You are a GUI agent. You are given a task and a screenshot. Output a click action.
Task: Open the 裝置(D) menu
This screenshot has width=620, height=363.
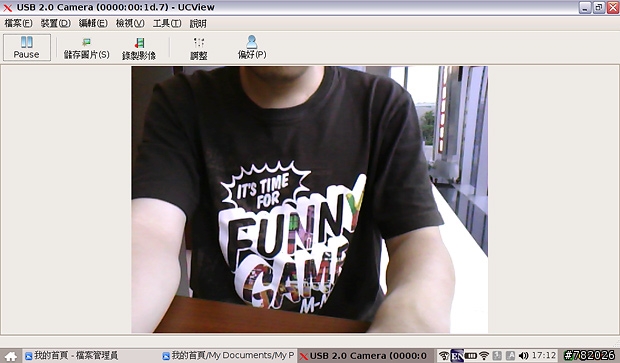tap(56, 23)
